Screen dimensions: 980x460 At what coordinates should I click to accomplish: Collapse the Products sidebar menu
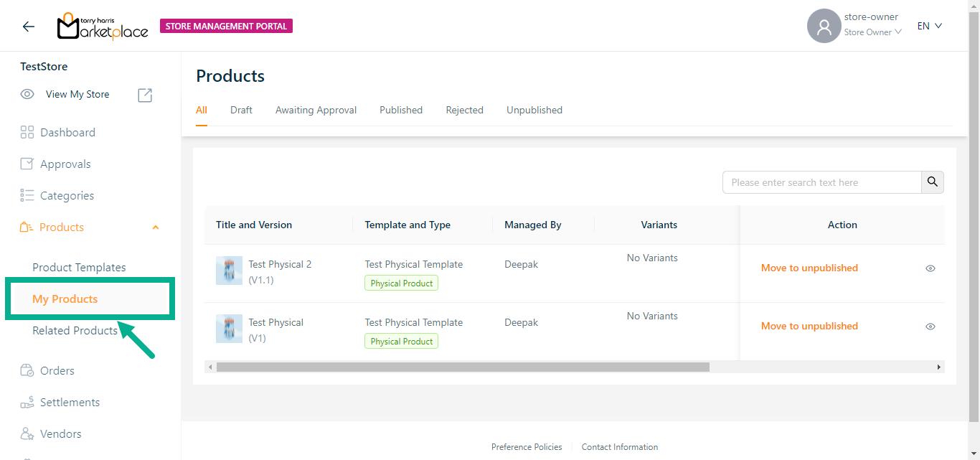click(156, 227)
